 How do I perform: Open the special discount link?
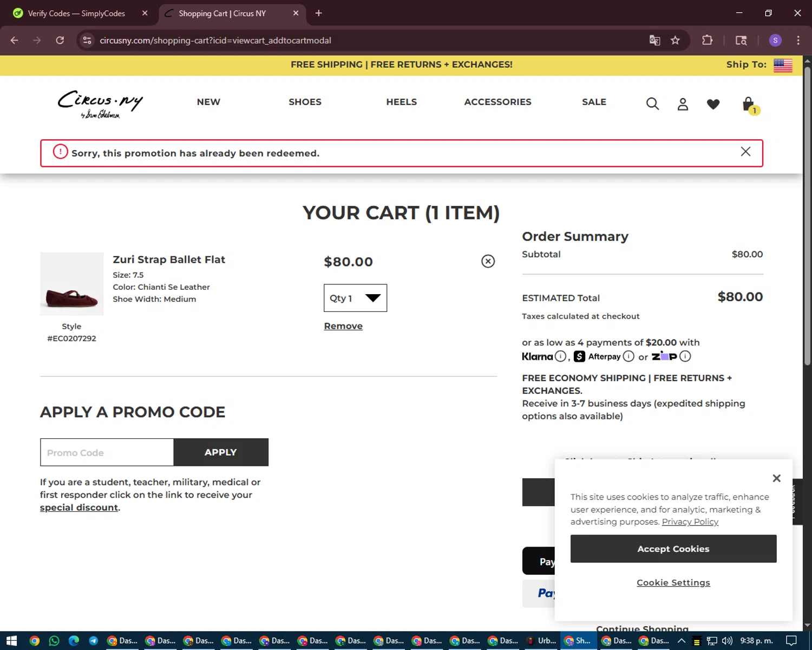79,508
